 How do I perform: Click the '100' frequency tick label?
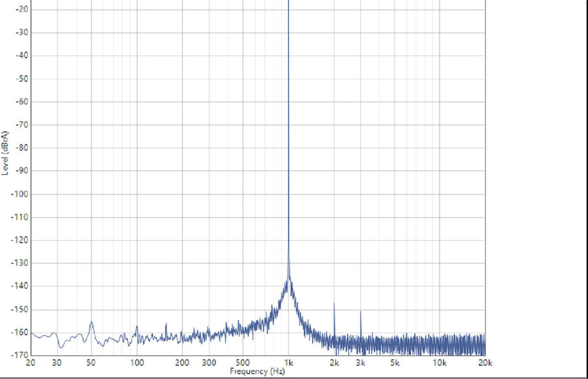137,363
